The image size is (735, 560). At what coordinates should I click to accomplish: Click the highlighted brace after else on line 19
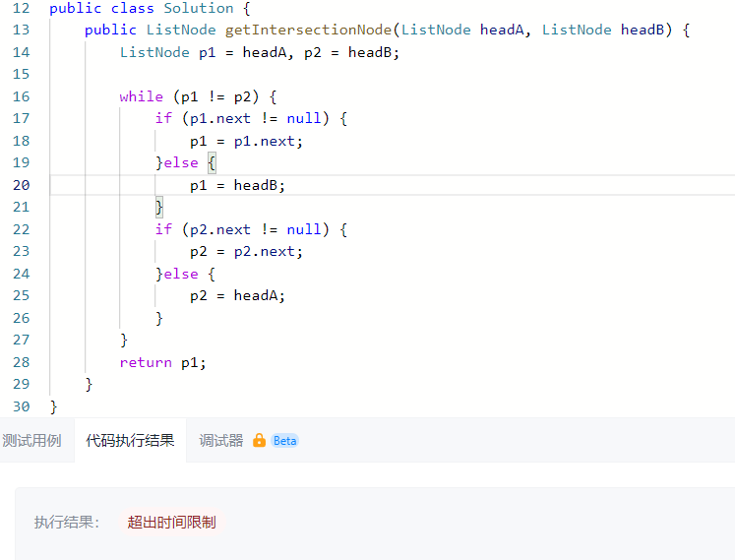[212, 162]
